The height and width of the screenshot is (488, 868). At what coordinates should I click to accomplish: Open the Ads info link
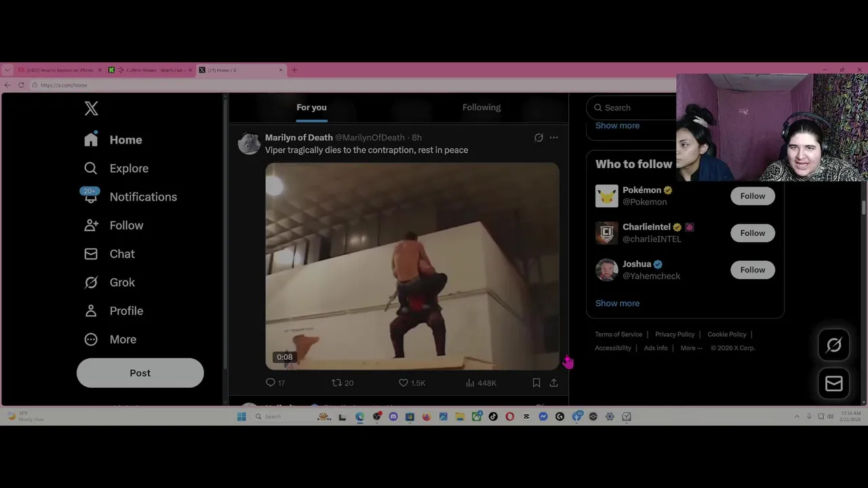[656, 348]
